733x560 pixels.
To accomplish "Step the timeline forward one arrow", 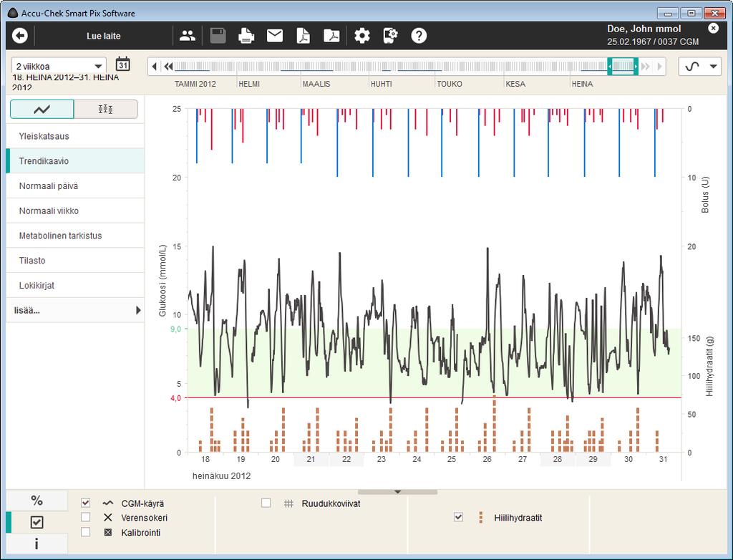I will click(659, 67).
